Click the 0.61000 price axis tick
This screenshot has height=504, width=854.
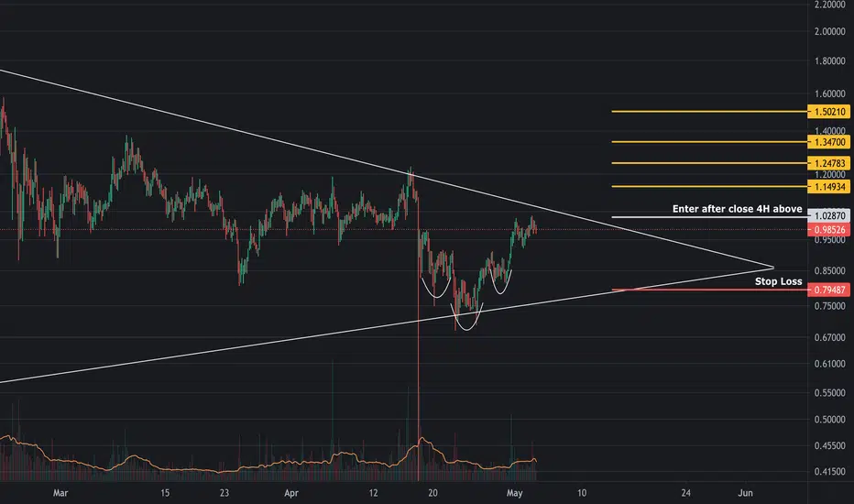coord(829,364)
